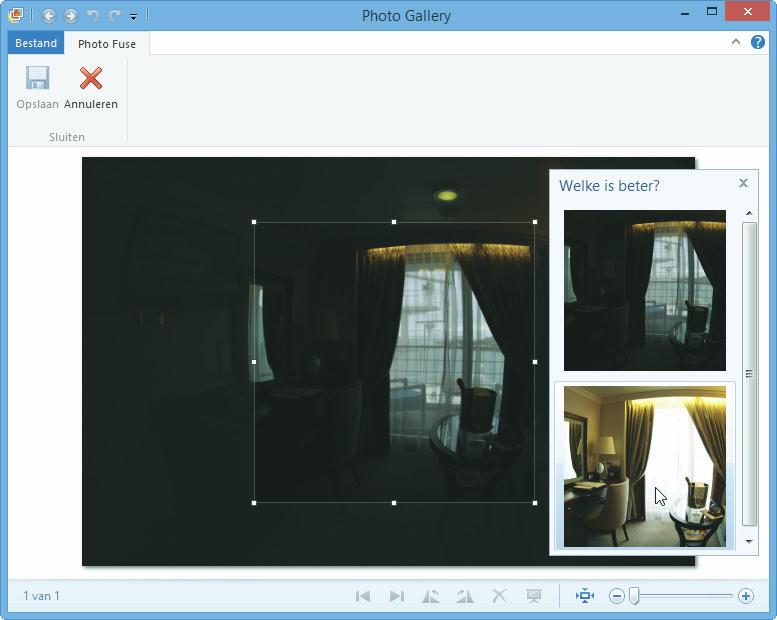Screen dimensions: 777x620
Task: Start the slide show icon
Action: [534, 596]
